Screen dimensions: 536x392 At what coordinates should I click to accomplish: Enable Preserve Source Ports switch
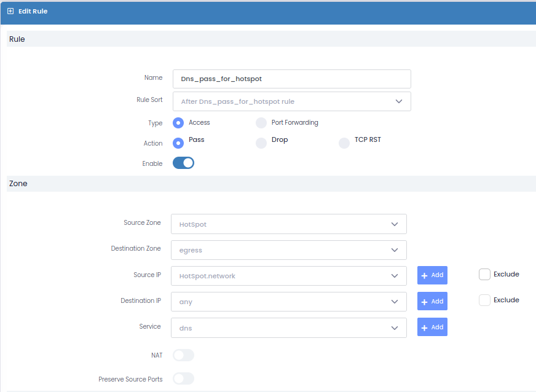pos(183,378)
